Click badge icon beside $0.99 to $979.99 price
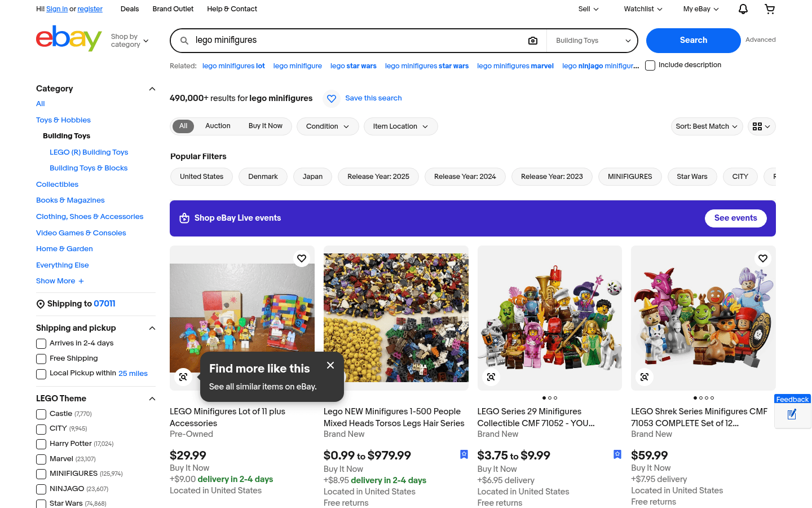The height and width of the screenshot is (508, 812). click(x=464, y=454)
